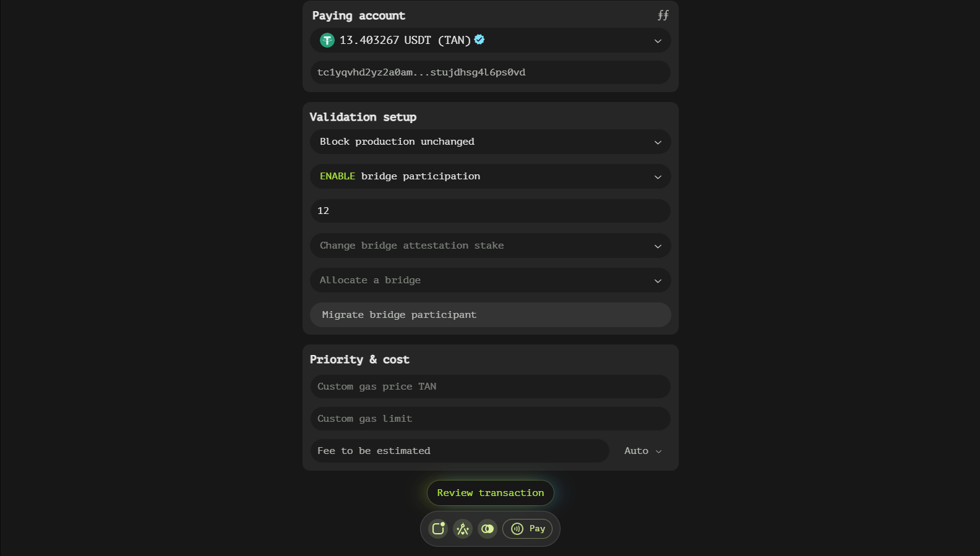Click the compass drafting tool icon

[463, 529]
